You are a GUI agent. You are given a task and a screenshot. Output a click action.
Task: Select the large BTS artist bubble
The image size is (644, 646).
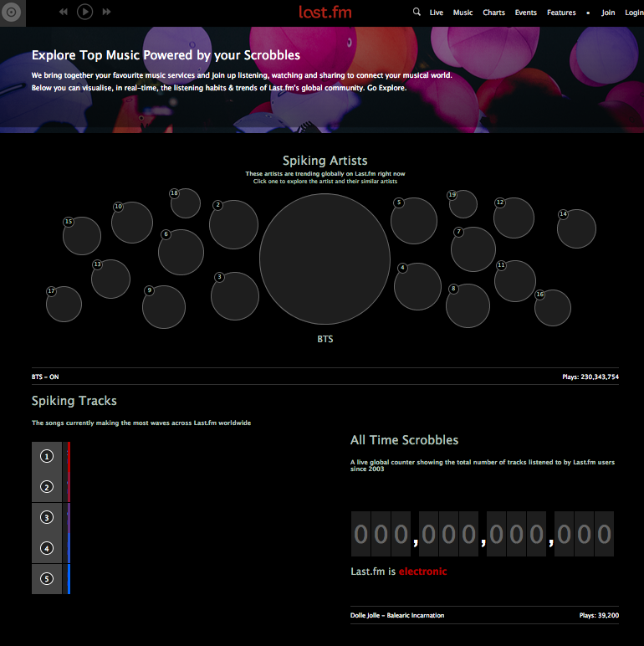pos(325,259)
